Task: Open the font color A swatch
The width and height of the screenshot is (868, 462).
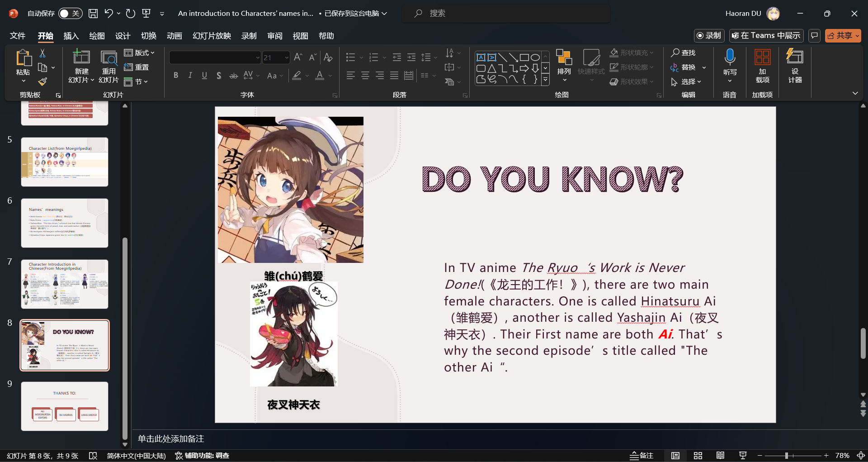Action: 320,76
